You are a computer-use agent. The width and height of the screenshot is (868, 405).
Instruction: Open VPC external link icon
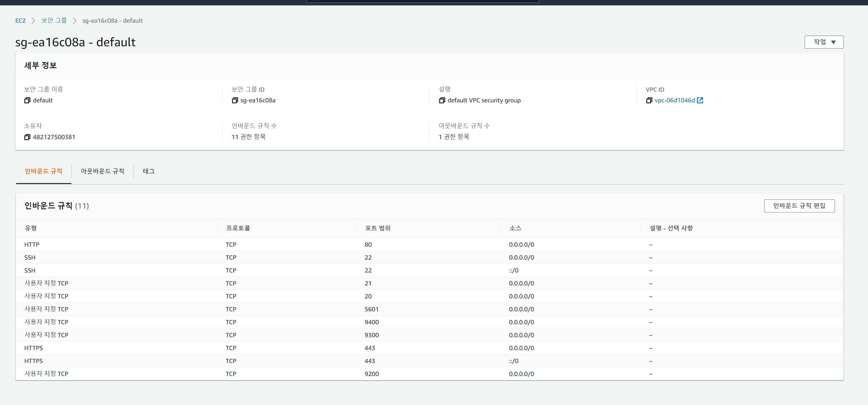tap(700, 100)
